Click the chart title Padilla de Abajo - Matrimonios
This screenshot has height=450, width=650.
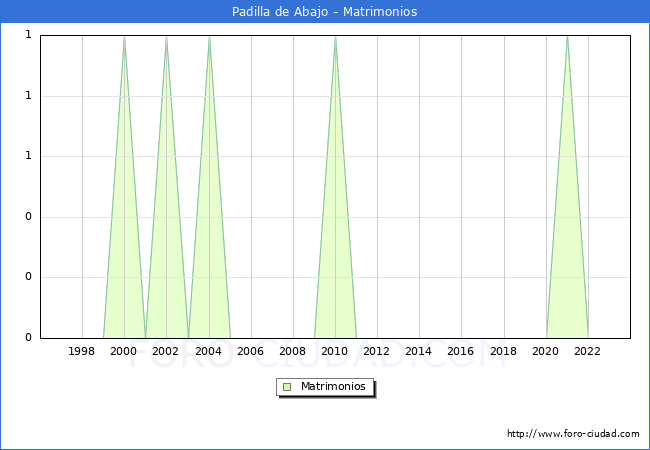click(325, 11)
